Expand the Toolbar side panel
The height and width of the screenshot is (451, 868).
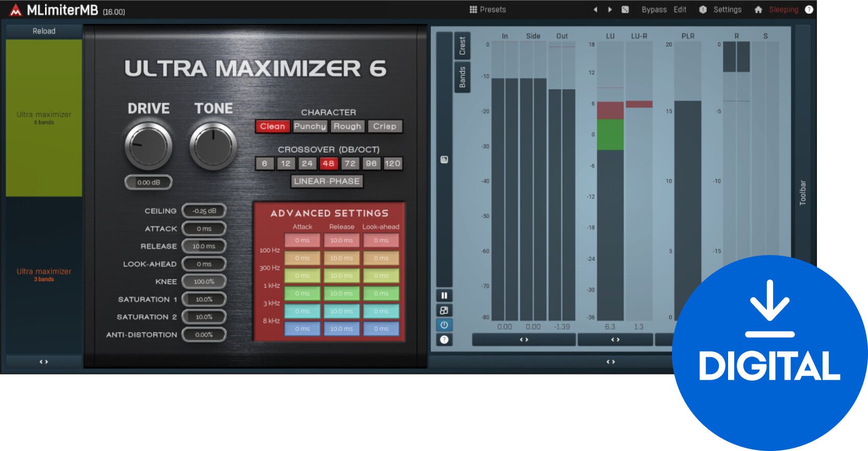click(x=803, y=192)
